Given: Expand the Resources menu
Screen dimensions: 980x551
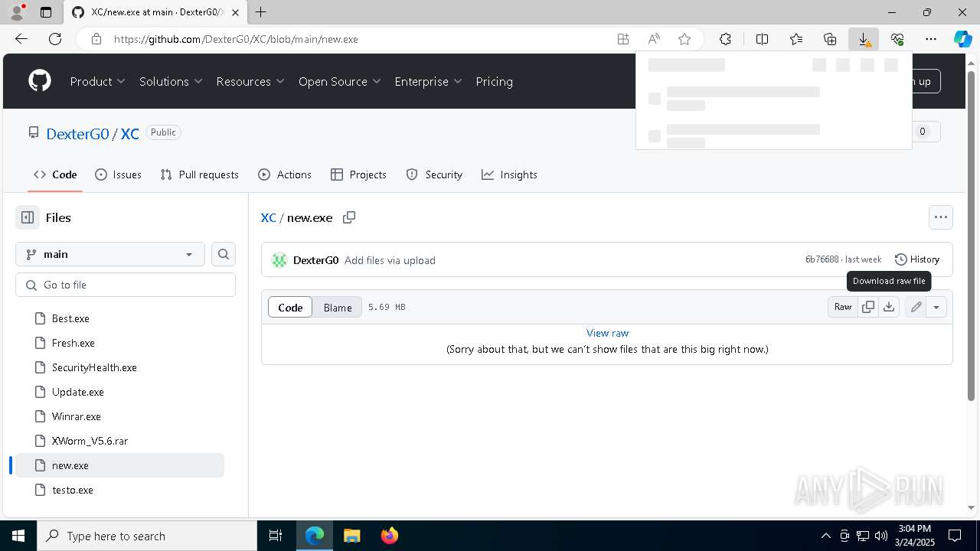Looking at the screenshot, I should point(250,81).
